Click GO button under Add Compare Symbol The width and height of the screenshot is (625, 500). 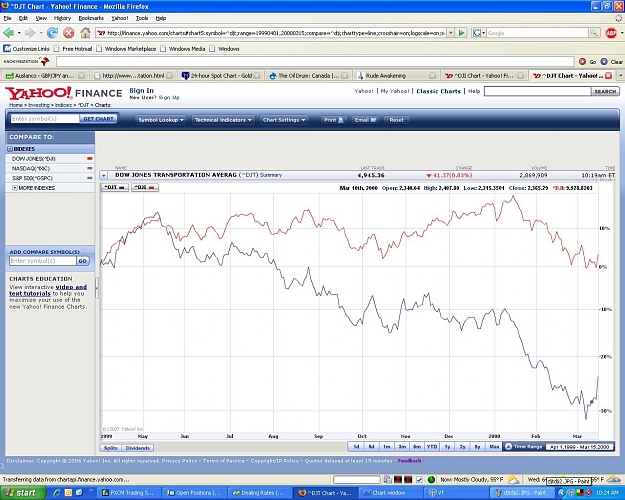point(83,261)
